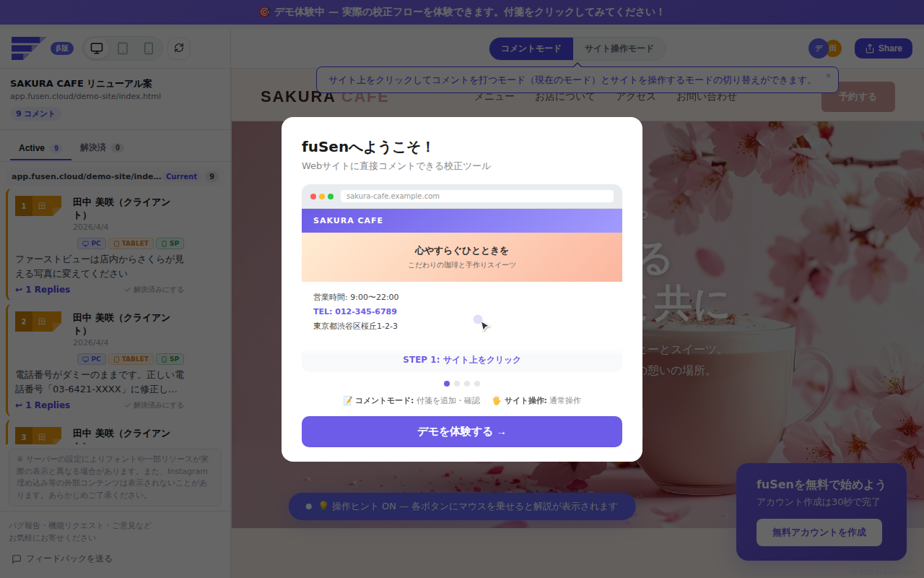
Task: Click the preview window green dot
Action: pos(331,197)
